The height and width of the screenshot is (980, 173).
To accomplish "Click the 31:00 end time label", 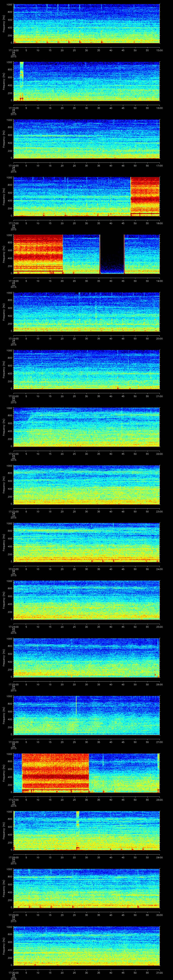I will point(160,973).
